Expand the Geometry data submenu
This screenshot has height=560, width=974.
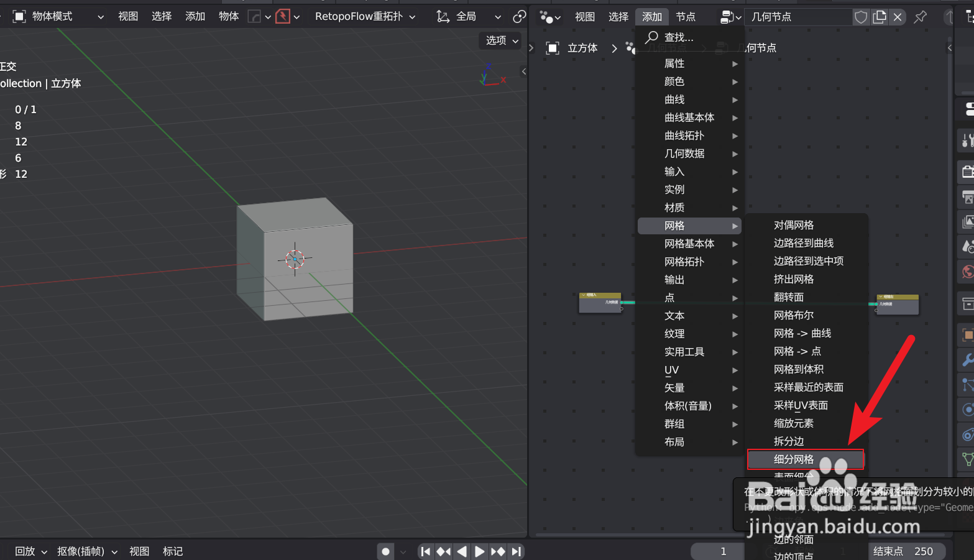[689, 154]
